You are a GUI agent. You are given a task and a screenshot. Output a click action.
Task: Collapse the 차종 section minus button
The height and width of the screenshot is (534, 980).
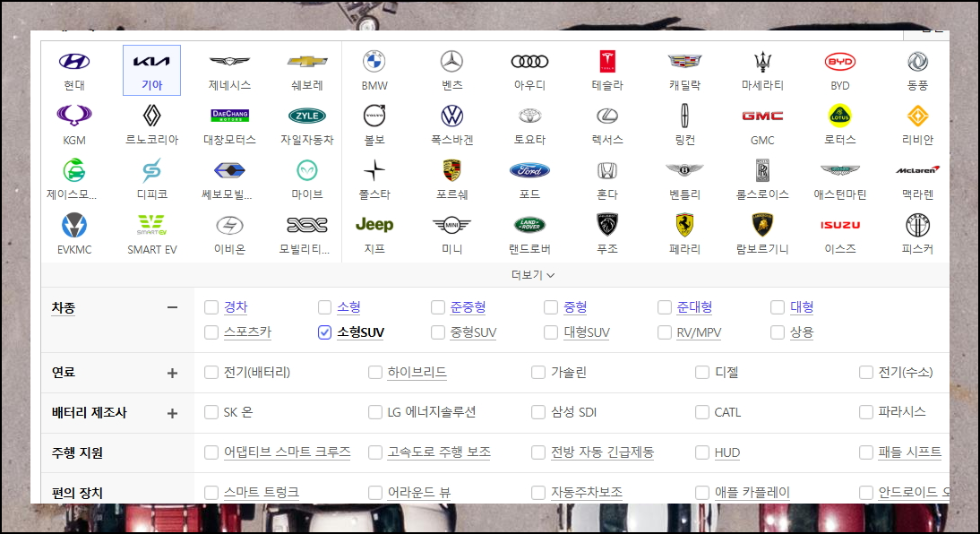(173, 307)
